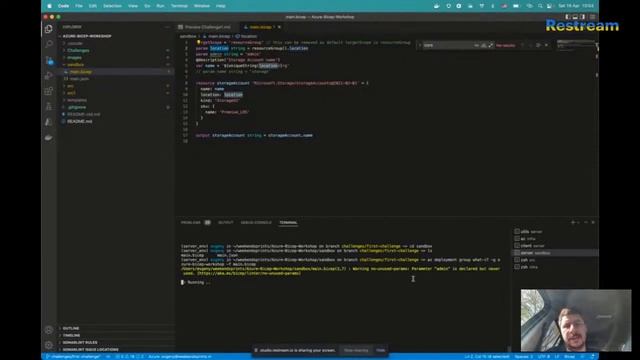The height and width of the screenshot is (360, 640).
Task: Select the server sandbox terminal in list
Action: coord(555,253)
